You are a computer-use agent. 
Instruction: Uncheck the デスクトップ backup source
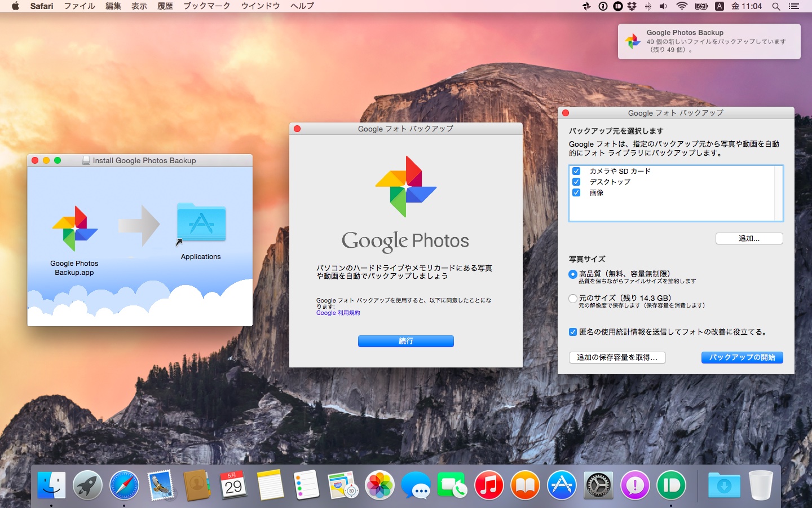click(x=576, y=182)
